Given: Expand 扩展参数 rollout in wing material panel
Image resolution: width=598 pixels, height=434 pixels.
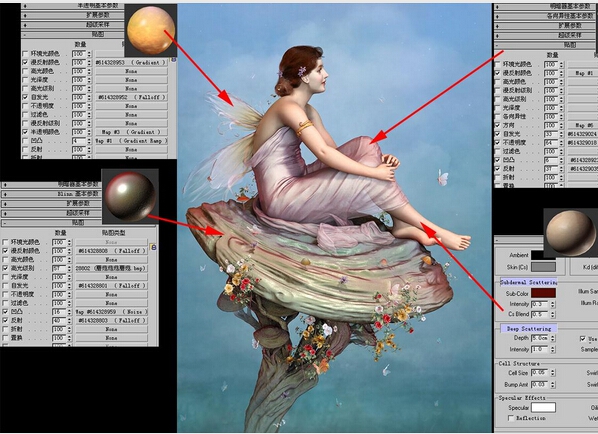Looking at the screenshot, I should [x=73, y=15].
